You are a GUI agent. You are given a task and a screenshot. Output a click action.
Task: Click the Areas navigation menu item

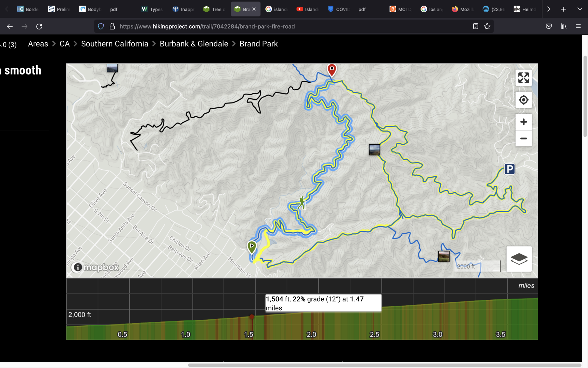click(x=38, y=44)
